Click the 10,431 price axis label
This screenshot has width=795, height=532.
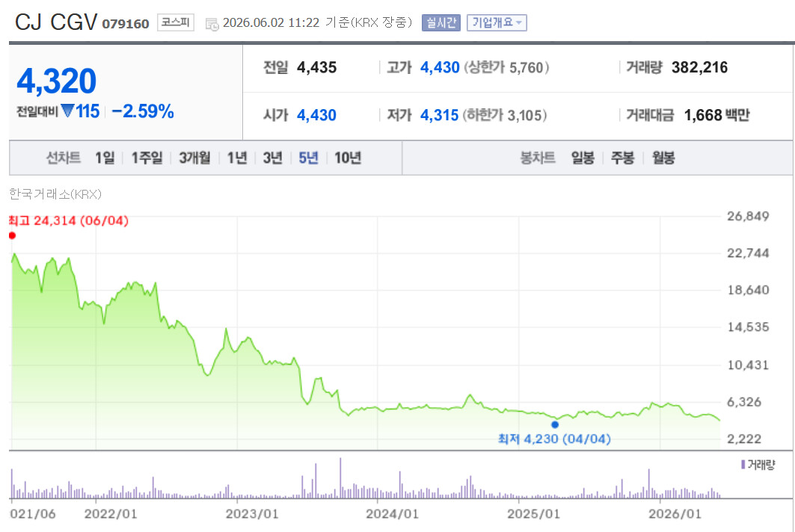click(748, 365)
